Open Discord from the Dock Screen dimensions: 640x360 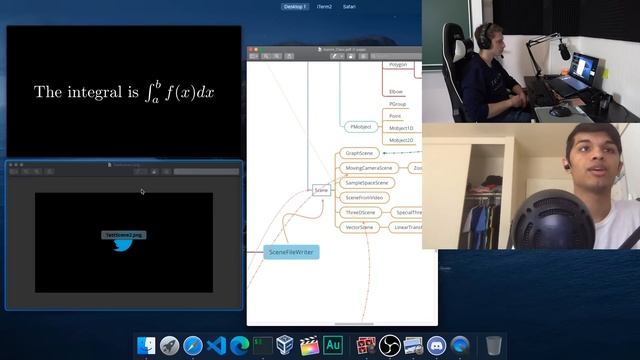point(437,345)
